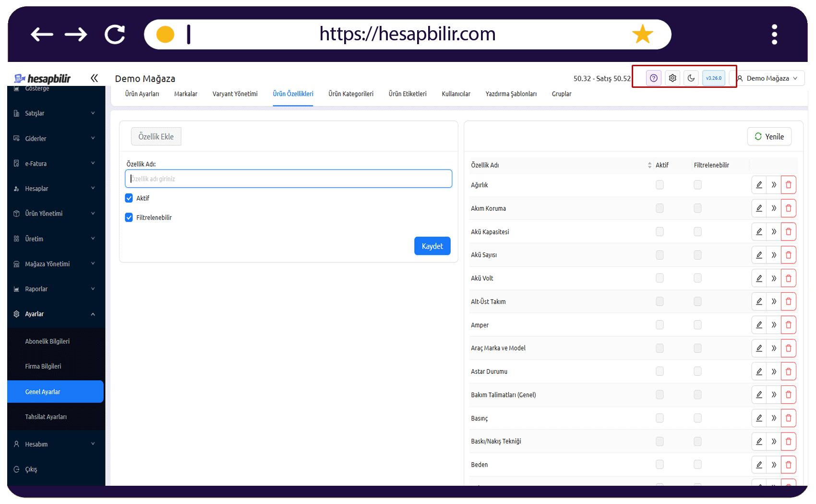Delete the Akım Koruma feature
The height and width of the screenshot is (504, 816).
(788, 208)
